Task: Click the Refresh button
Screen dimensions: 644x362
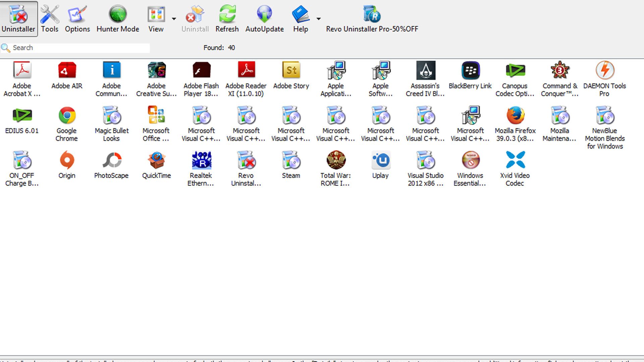Action: pos(227,18)
